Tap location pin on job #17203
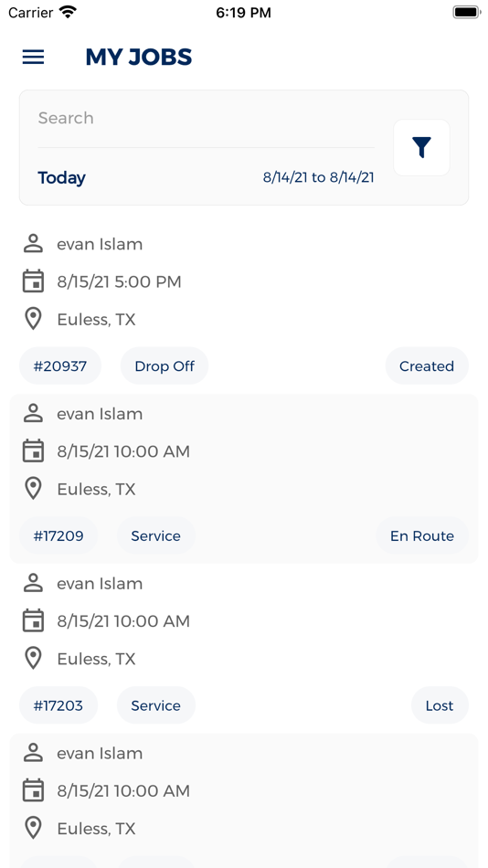The width and height of the screenshot is (488, 868). (x=33, y=659)
